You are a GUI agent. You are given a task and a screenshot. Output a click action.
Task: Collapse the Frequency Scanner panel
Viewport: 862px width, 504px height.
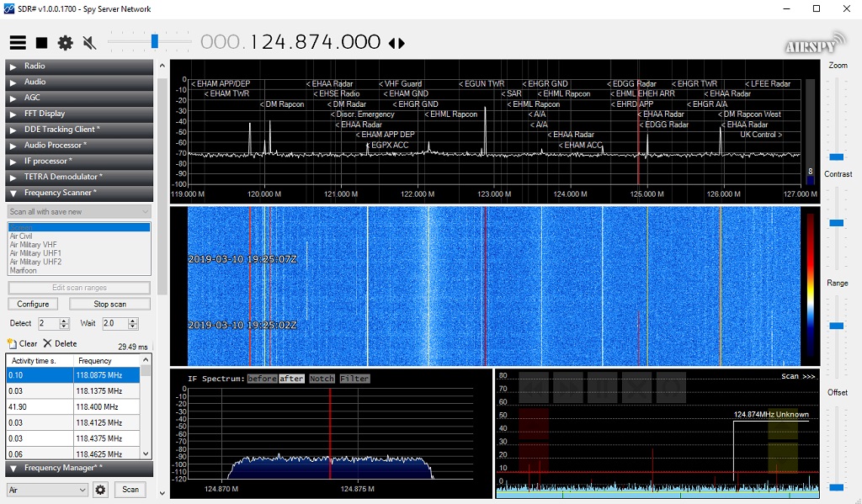79,193
